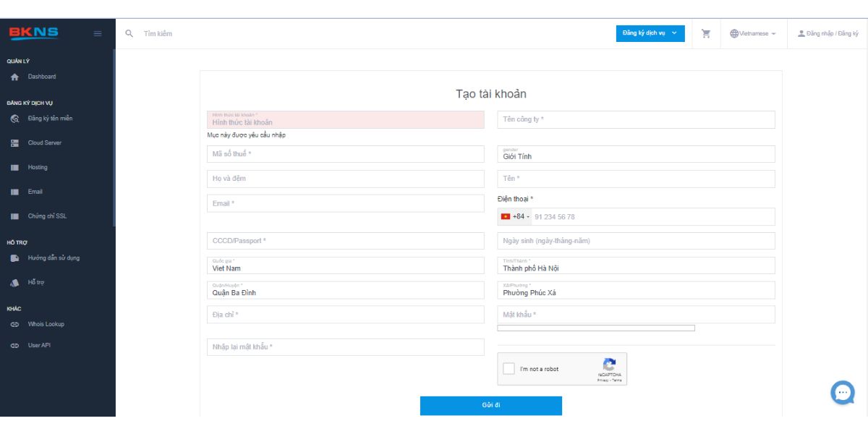Click the Đăng nhập / Đăng ký link
868x434 pixels.
tap(828, 34)
